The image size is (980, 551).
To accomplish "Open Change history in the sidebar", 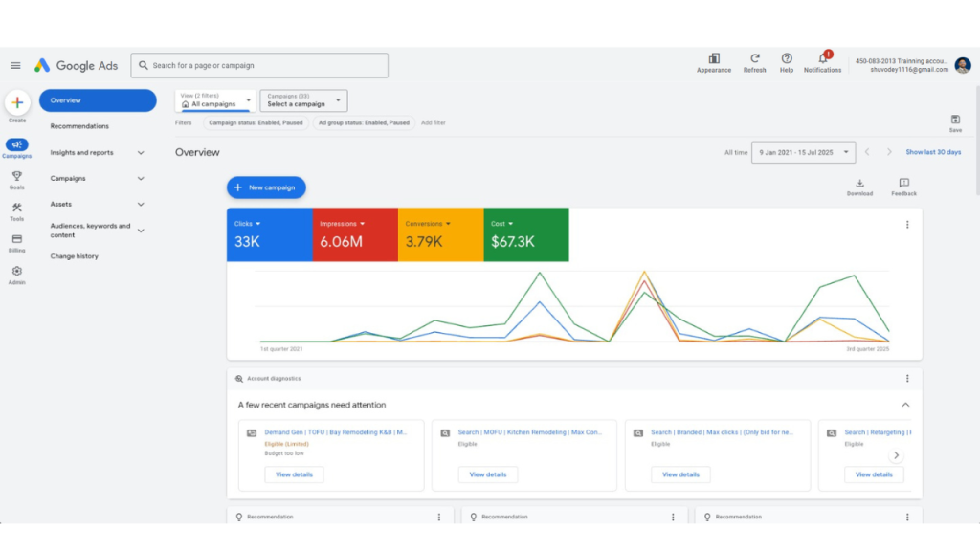I will click(75, 256).
